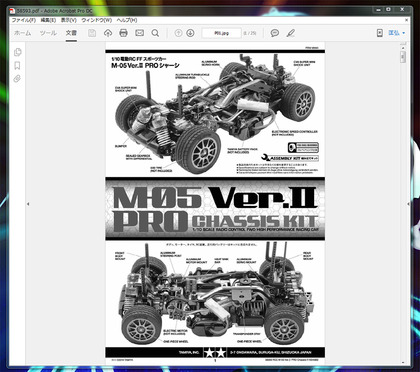420x372 pixels.
Task: Go to previous page arrow
Action: [x=178, y=33]
